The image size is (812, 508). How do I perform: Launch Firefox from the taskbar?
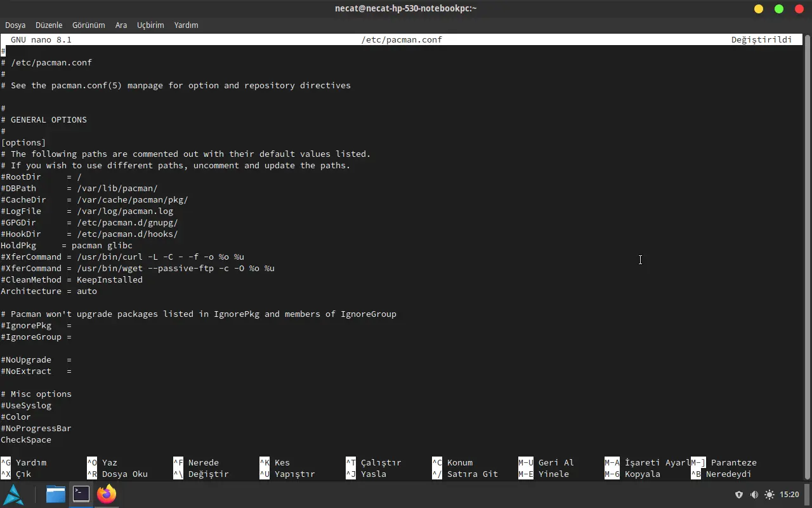coord(107,494)
